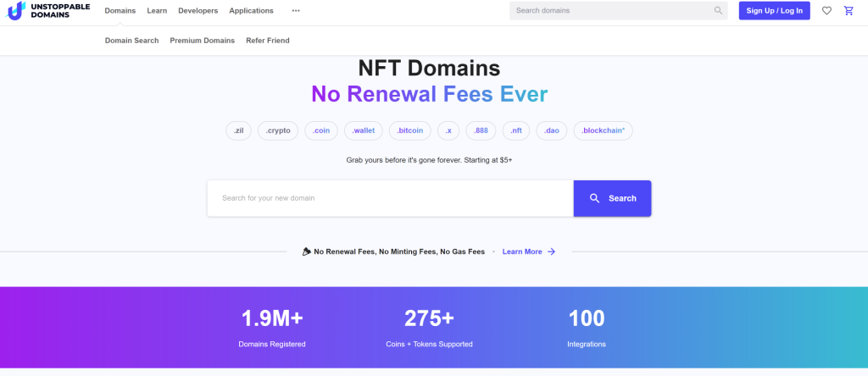Open the Applications menu item

point(251,11)
